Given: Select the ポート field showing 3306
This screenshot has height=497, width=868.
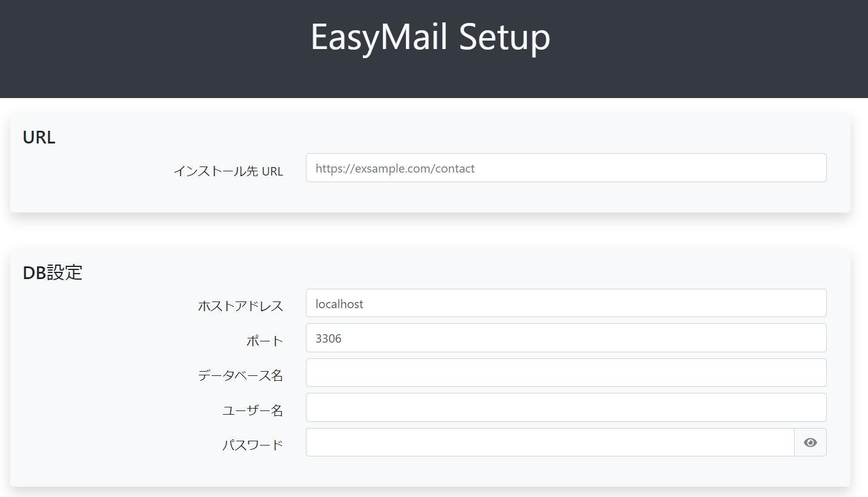Looking at the screenshot, I should pos(566,338).
